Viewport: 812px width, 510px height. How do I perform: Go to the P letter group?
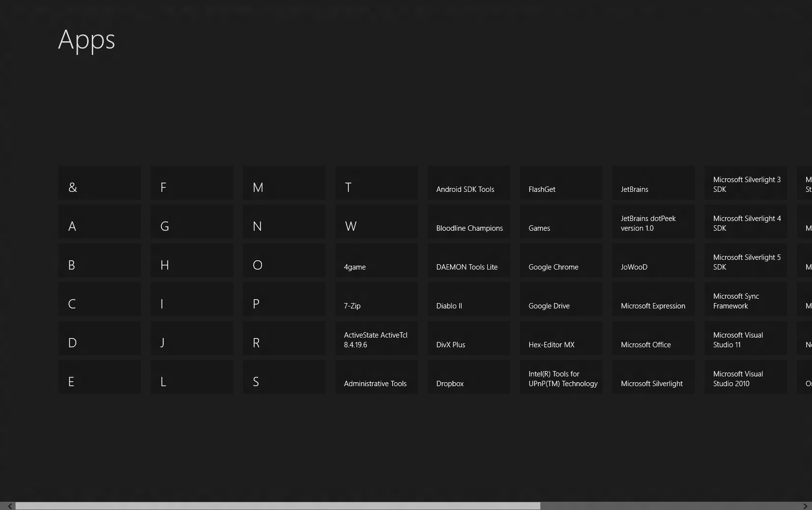(284, 299)
